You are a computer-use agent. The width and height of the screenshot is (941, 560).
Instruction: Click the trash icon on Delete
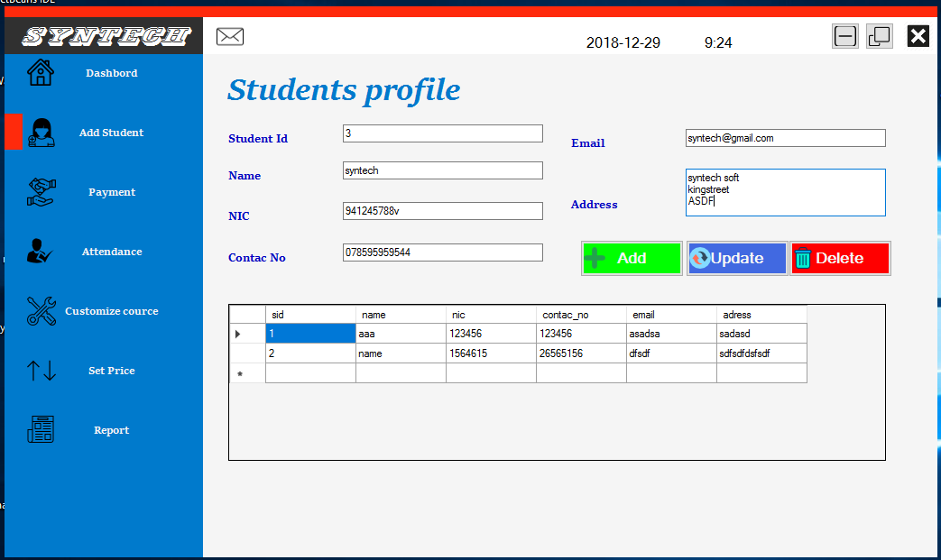803,258
